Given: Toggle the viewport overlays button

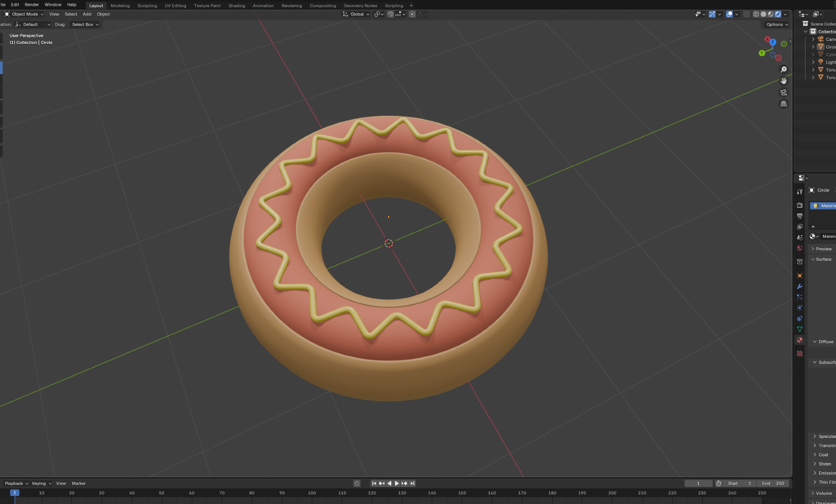Looking at the screenshot, I should click(x=729, y=14).
